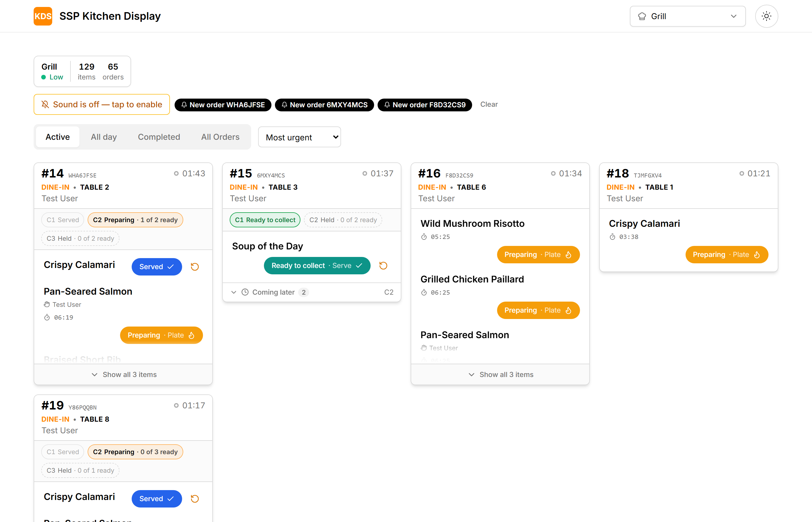This screenshot has width=812, height=522.
Task: Undo served status for order #14 Crispy Calamari
Action: 195,267
